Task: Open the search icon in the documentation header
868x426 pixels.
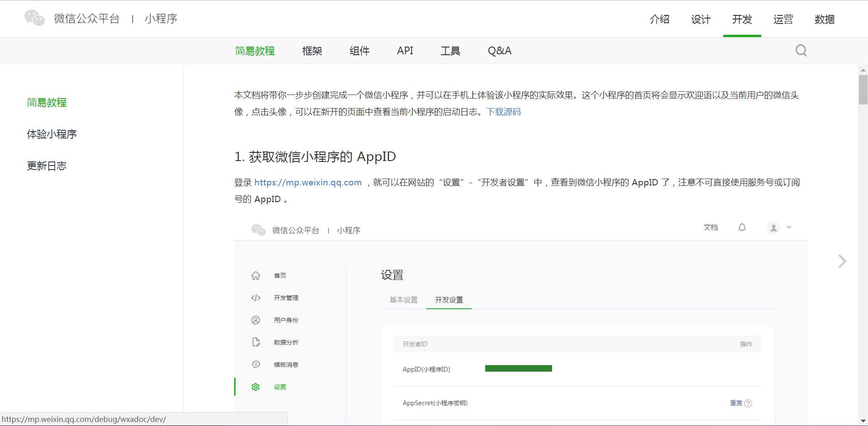Action: point(801,51)
